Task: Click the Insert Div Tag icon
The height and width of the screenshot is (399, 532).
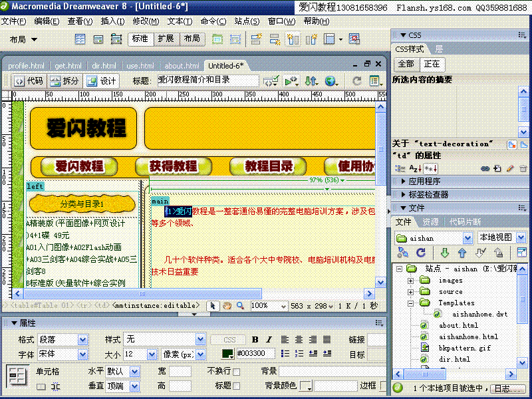Action: [98, 39]
